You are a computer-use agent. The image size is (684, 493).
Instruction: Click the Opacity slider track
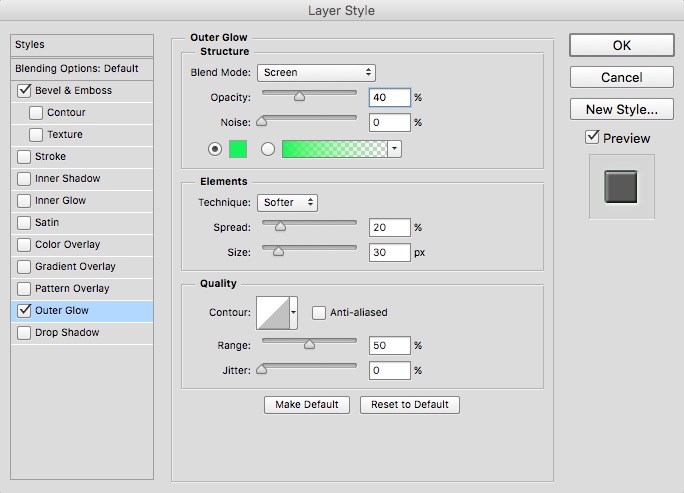pos(309,92)
